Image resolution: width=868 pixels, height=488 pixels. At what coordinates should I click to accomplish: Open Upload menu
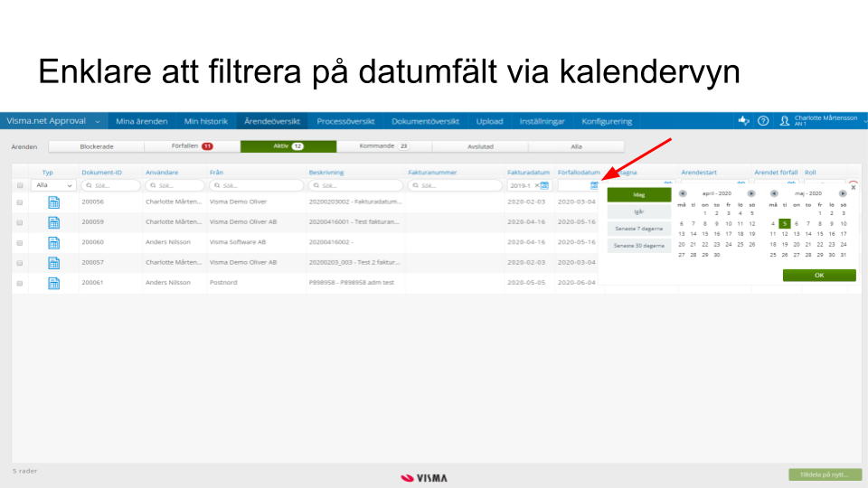[490, 121]
